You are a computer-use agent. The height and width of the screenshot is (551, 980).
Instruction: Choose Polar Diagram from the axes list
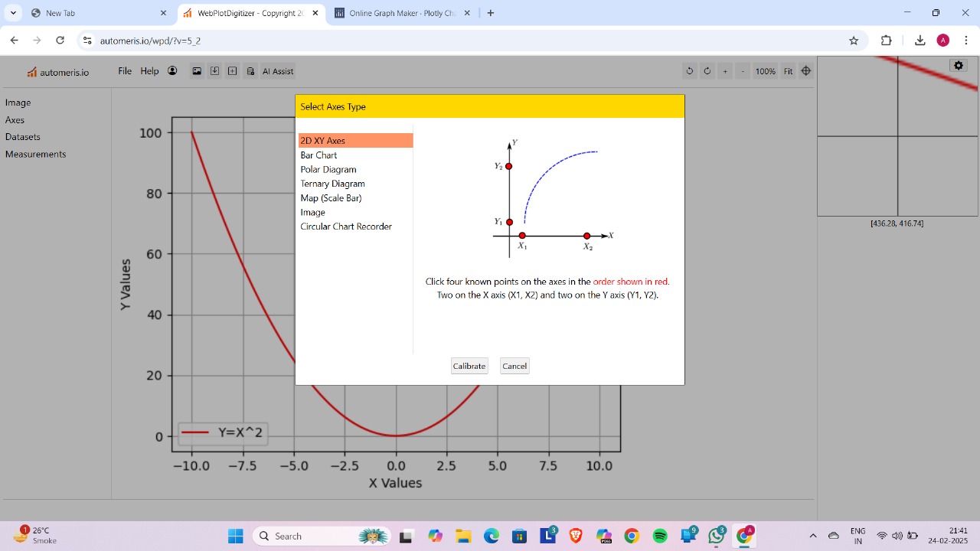point(328,169)
